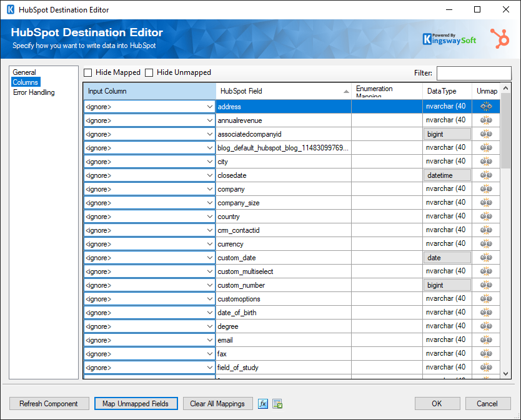Sort by HubSpot Field column header
521x420 pixels.
(x=284, y=91)
